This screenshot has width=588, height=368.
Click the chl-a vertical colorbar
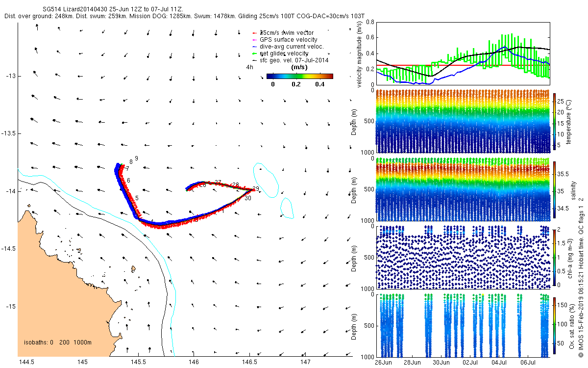[555, 257]
